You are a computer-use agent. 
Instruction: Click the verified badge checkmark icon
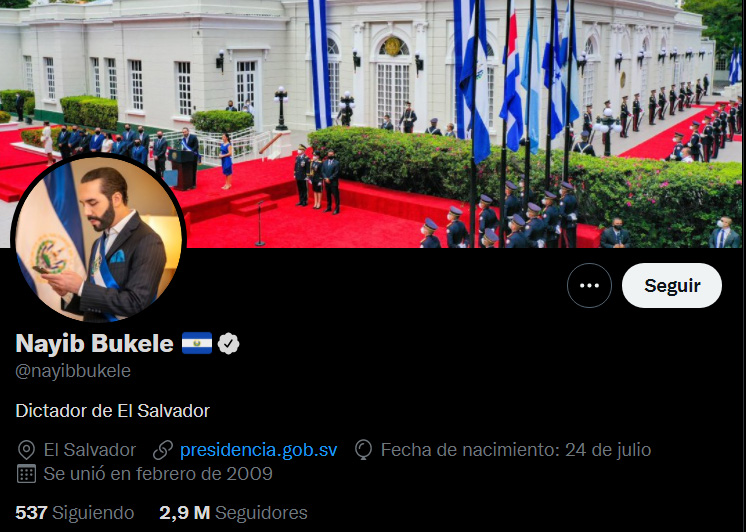(228, 344)
